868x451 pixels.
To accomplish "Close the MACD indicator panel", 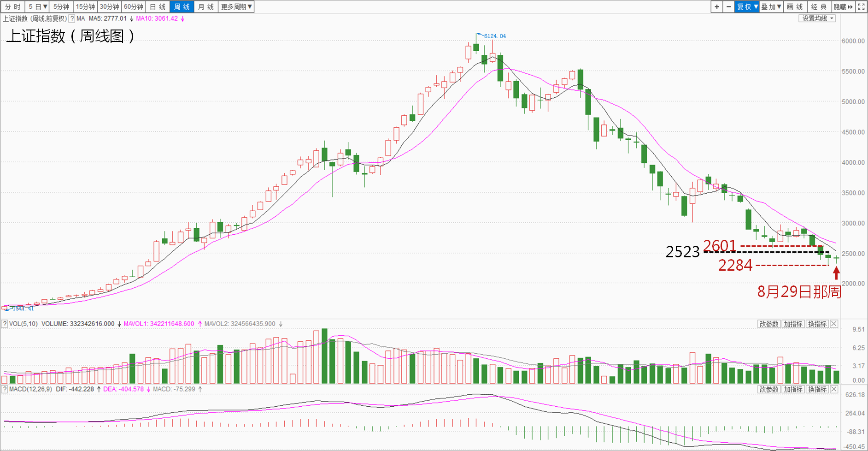I will (x=834, y=390).
